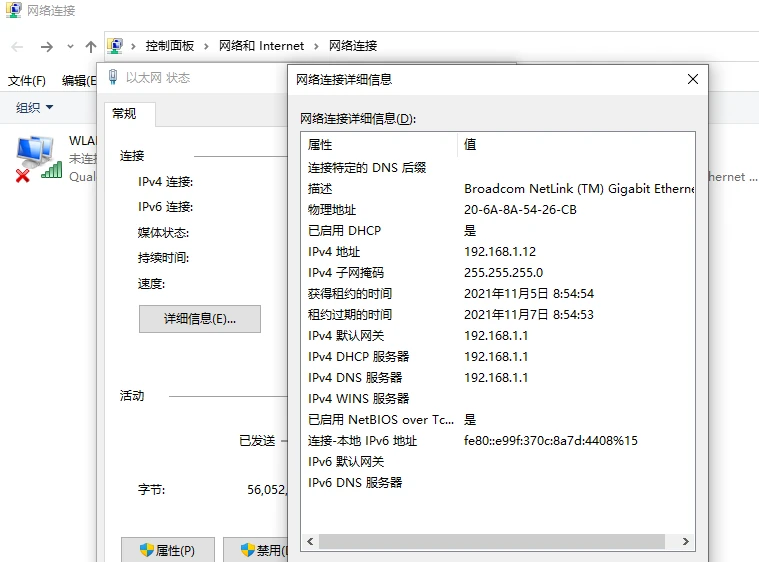
Task: Select the IPv4 DHCP 服务器 row
Action: point(498,356)
